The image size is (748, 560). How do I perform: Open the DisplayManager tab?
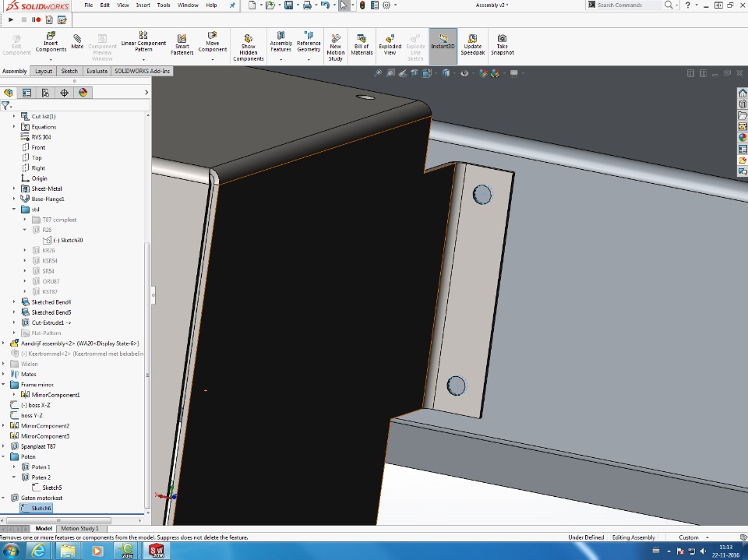tap(83, 93)
